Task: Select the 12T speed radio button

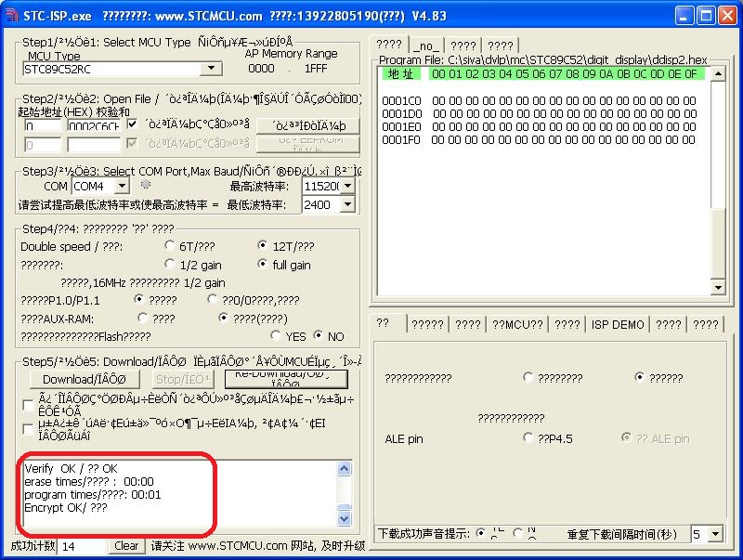Action: pyautogui.click(x=262, y=245)
